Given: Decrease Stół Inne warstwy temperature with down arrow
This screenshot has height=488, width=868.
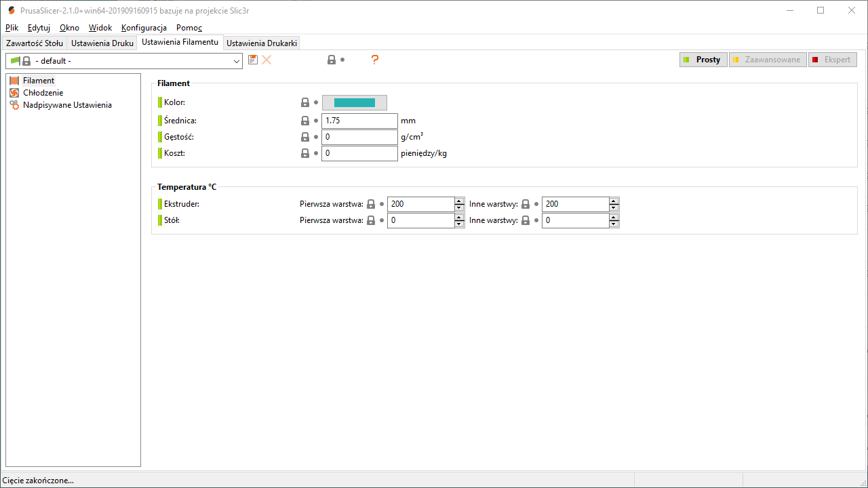Looking at the screenshot, I should point(614,224).
